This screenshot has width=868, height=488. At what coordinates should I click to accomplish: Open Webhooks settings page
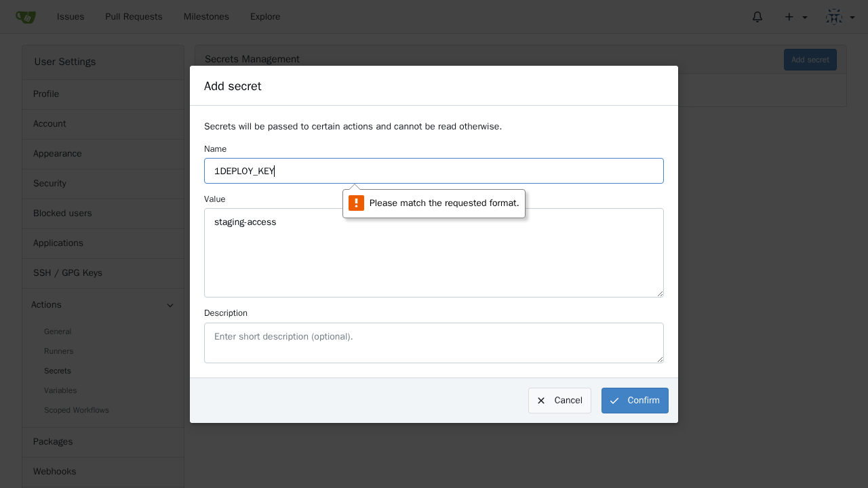[x=103, y=472]
